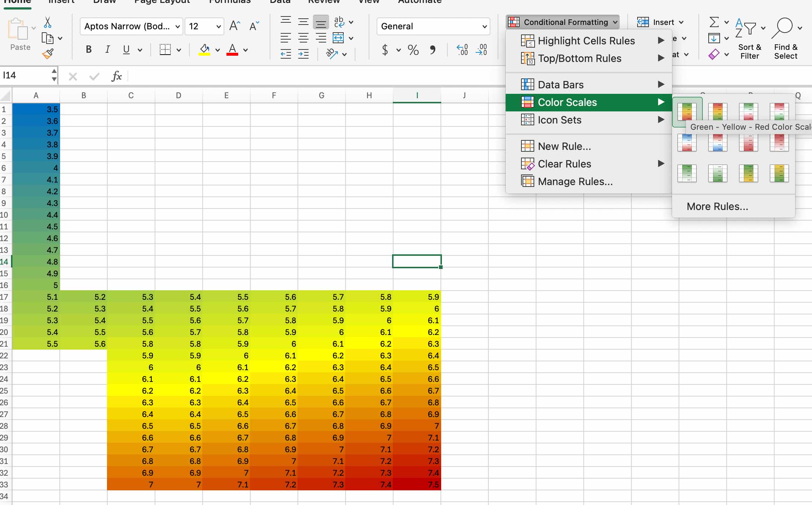Expand the font size 12 dropdown

pos(218,26)
